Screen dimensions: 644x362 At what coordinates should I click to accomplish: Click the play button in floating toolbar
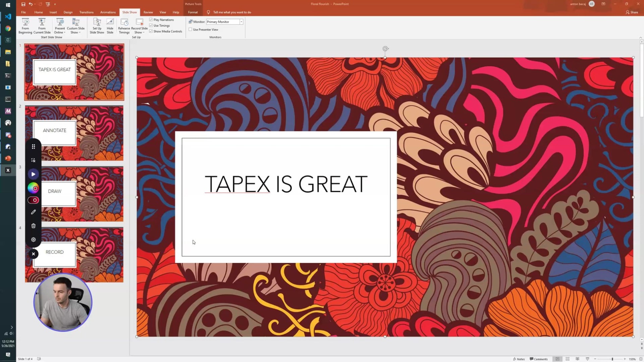[x=33, y=174]
